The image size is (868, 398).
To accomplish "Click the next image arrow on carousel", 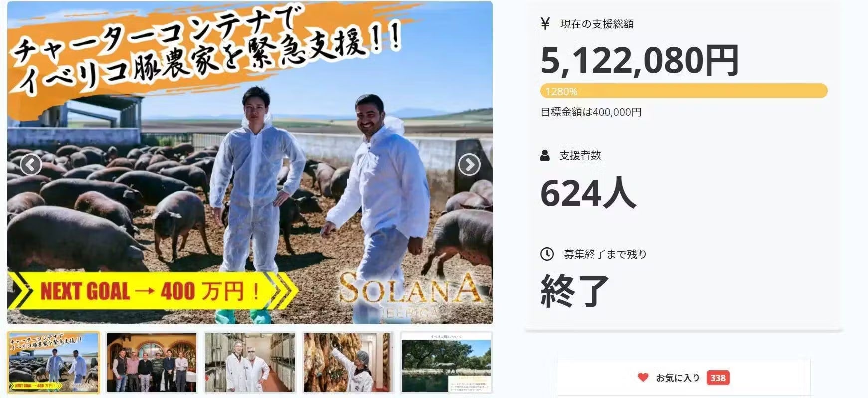I will tap(469, 165).
